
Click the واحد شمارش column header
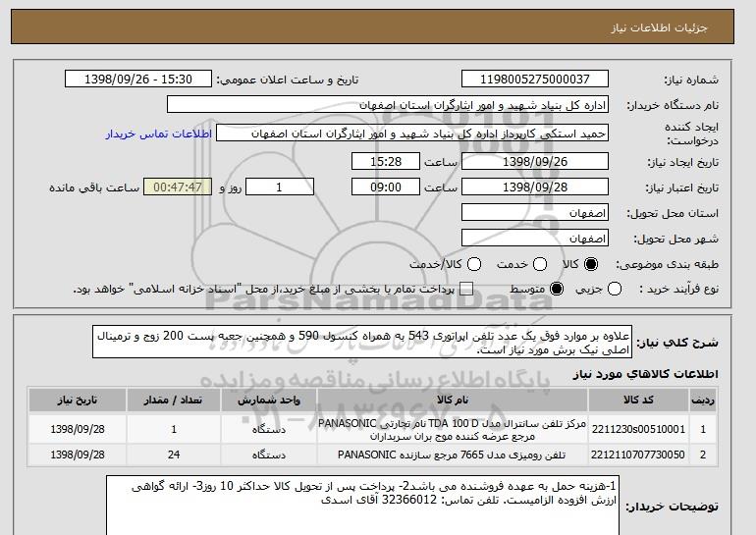[x=269, y=401]
